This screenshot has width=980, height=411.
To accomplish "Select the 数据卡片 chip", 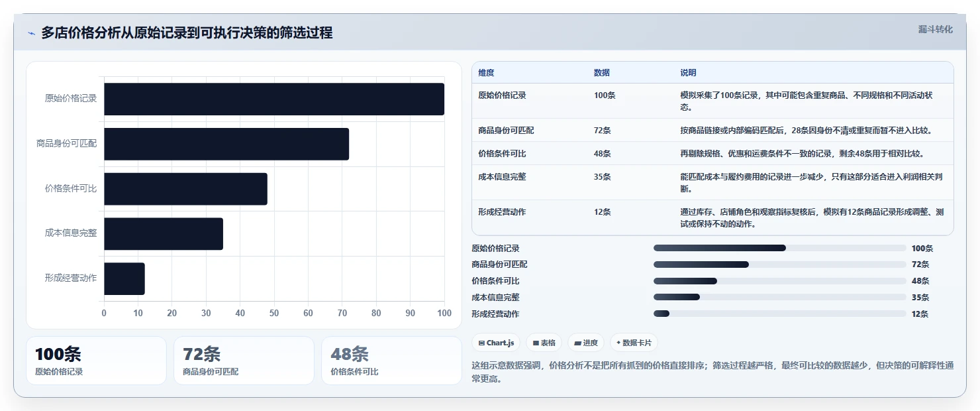I will point(634,343).
